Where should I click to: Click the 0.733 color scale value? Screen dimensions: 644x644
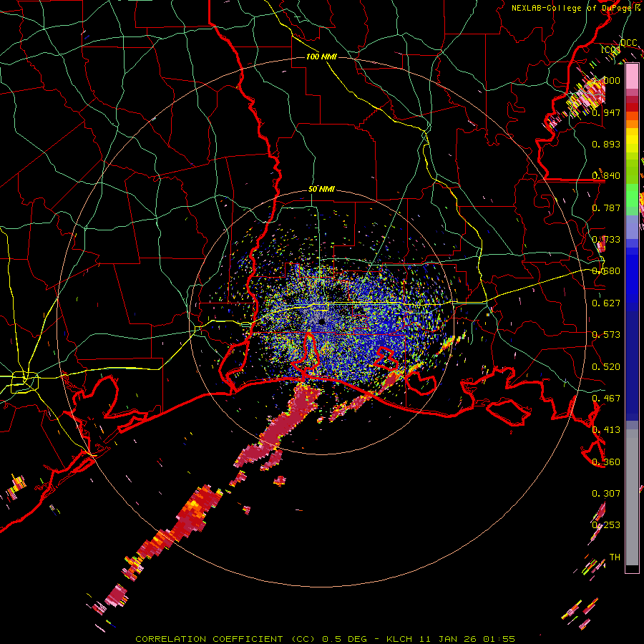click(x=606, y=240)
